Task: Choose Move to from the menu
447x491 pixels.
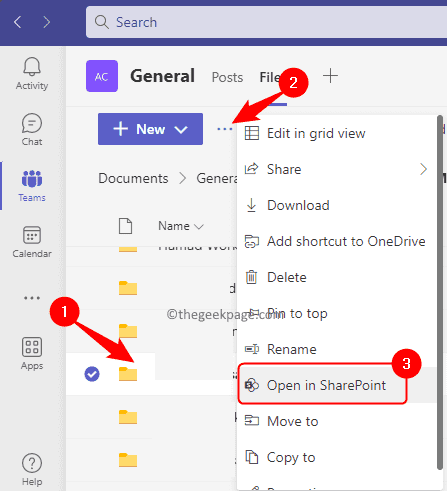Action: point(337,421)
